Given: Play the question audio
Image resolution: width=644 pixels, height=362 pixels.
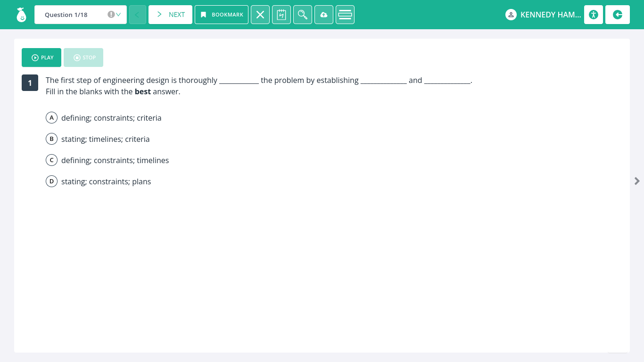Looking at the screenshot, I should 41,58.
